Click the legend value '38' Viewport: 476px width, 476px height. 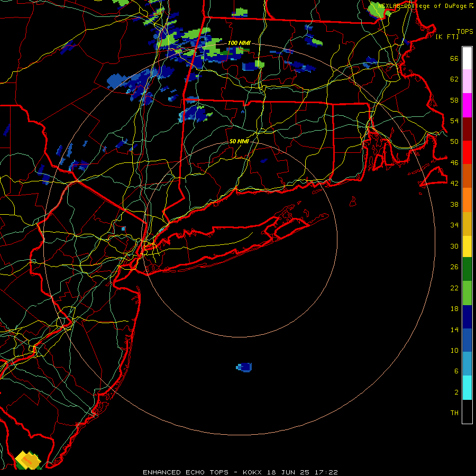[x=454, y=204]
